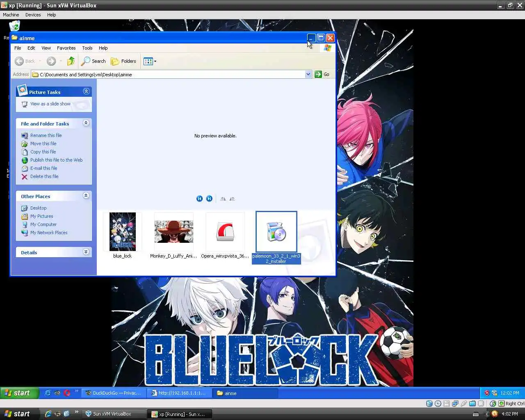This screenshot has height=420, width=525.
Task: Open the Views dropdown button
Action: click(x=150, y=61)
